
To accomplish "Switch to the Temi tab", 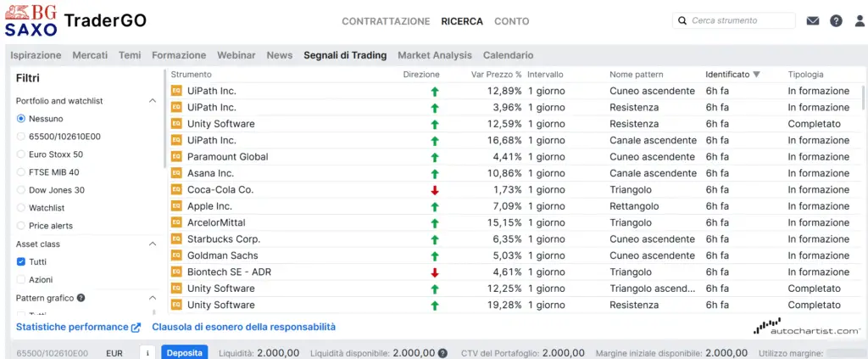I will tap(130, 55).
